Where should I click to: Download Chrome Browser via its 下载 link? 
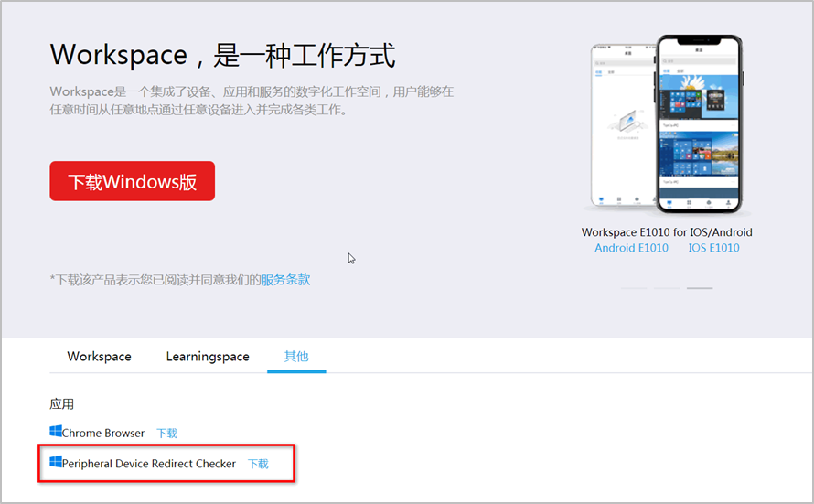point(167,434)
